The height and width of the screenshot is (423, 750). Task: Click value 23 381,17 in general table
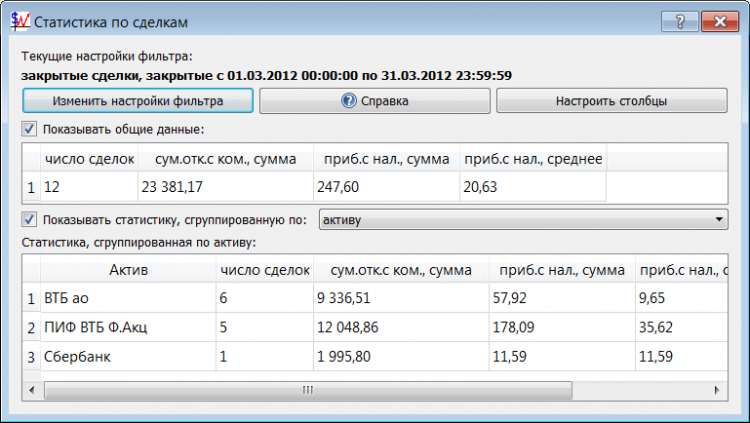(x=226, y=187)
